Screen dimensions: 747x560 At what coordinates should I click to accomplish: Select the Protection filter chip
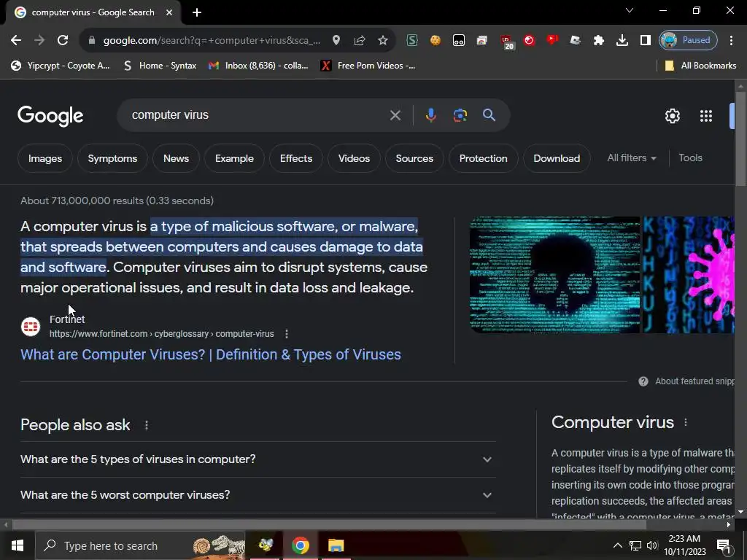coord(483,158)
